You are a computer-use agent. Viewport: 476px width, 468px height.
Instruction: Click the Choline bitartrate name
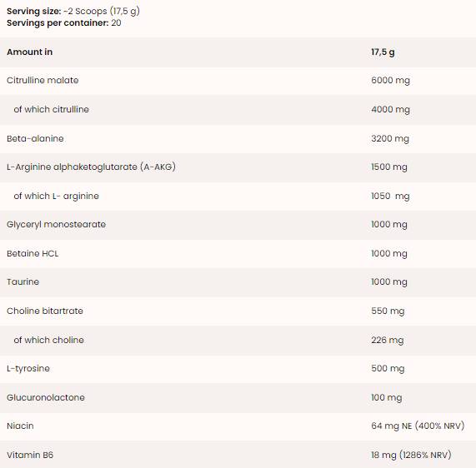point(45,311)
